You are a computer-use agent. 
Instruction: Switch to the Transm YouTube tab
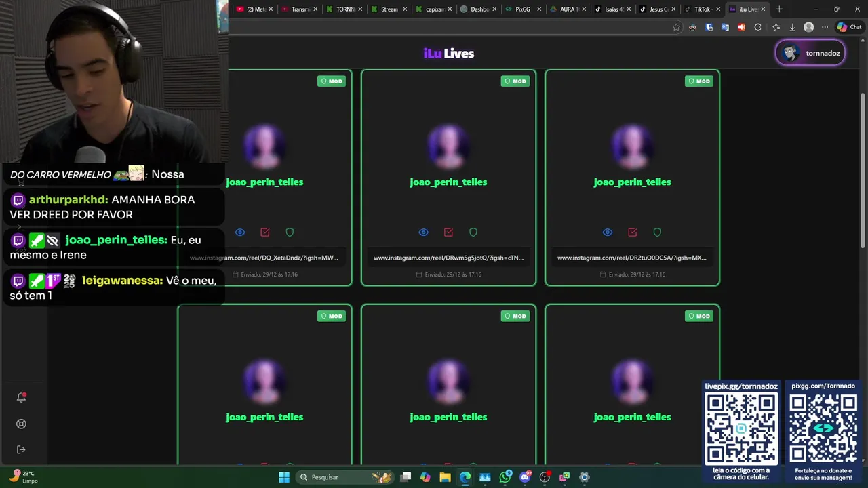point(299,9)
